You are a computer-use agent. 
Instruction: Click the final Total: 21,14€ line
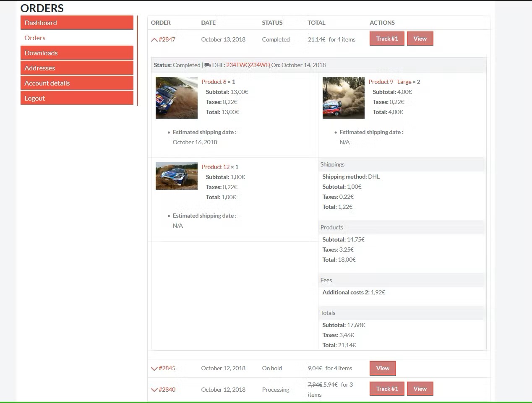pyautogui.click(x=339, y=345)
